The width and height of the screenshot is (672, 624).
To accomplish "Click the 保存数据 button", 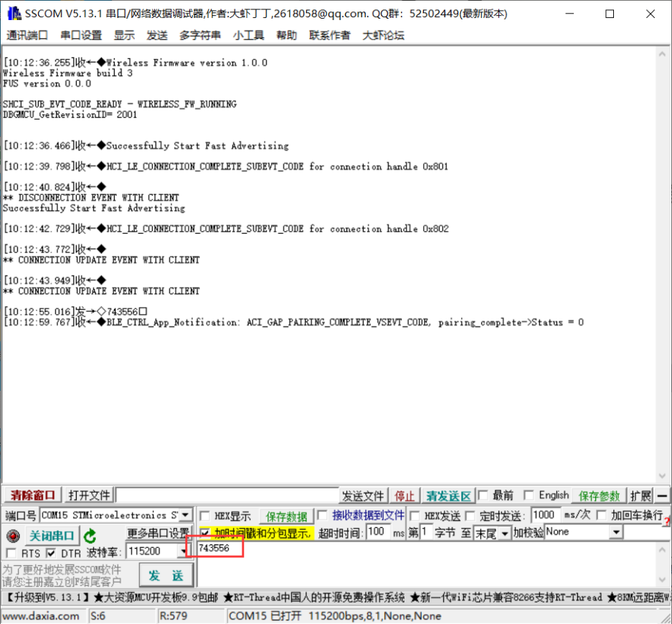I will [x=286, y=516].
